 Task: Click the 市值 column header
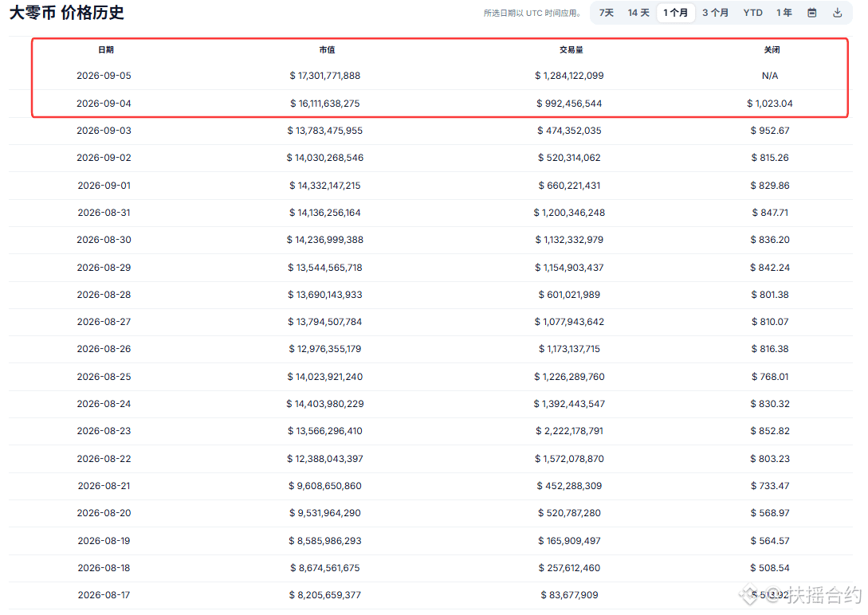click(x=327, y=49)
